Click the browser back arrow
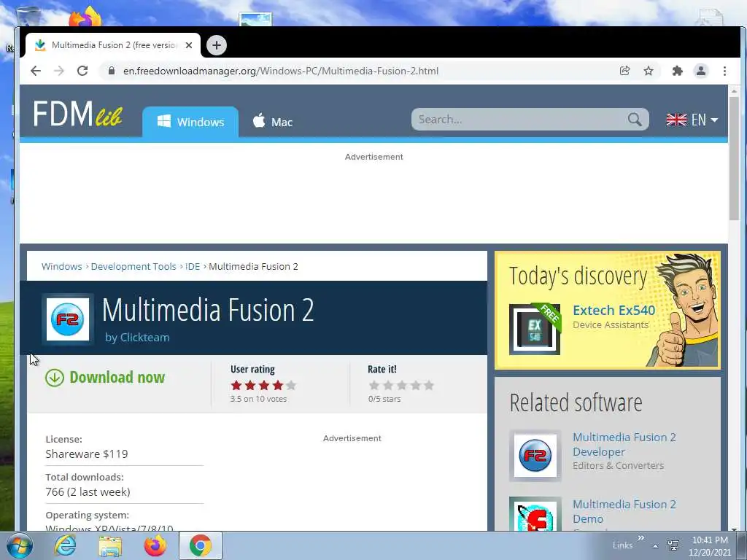Viewport: 747px width, 560px height. [x=36, y=71]
